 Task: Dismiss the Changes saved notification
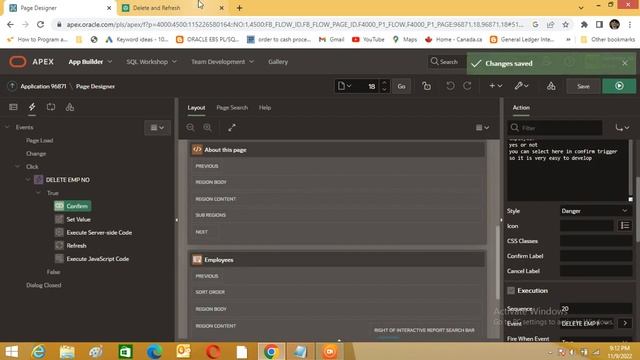(x=624, y=63)
